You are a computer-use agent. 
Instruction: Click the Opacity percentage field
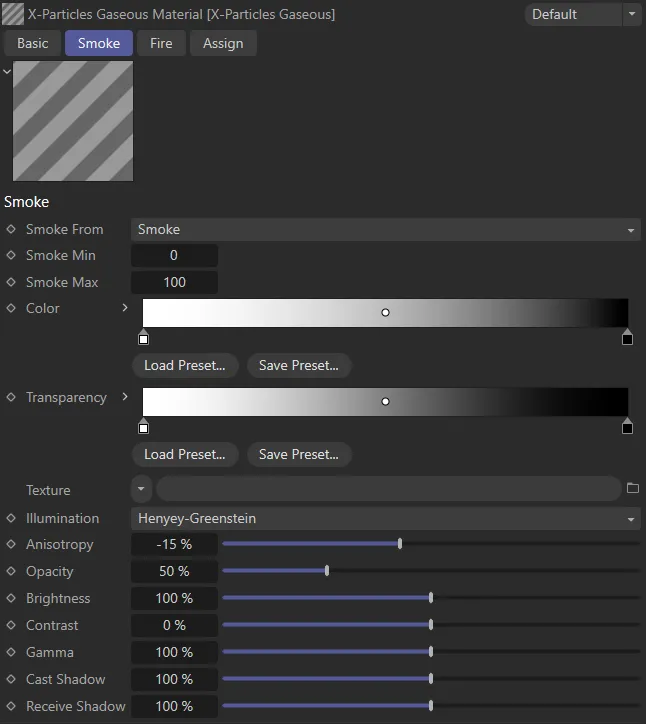click(174, 571)
